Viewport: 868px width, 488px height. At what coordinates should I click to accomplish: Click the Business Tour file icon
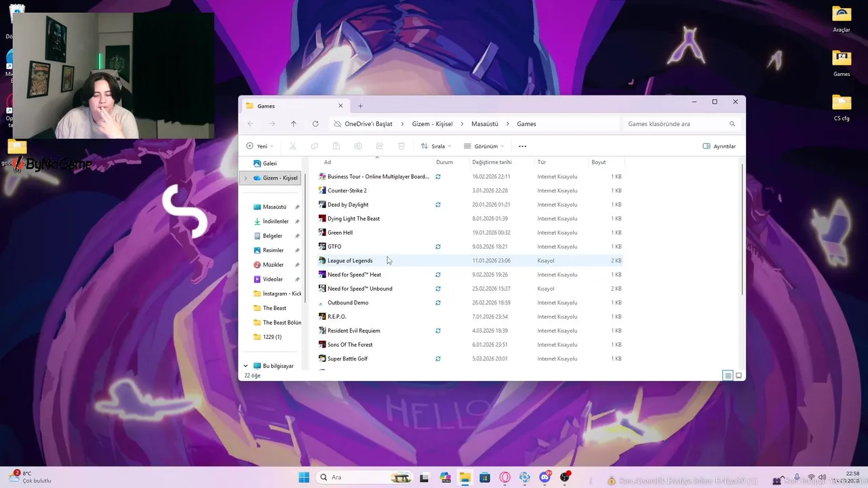coord(322,177)
